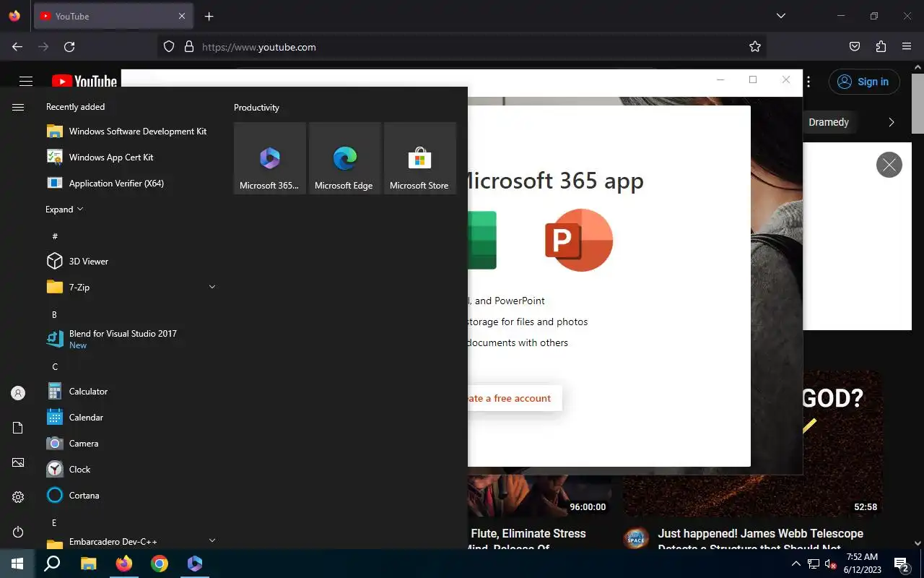Open the Microsoft Store tile
The width and height of the screenshot is (924, 578).
click(420, 158)
